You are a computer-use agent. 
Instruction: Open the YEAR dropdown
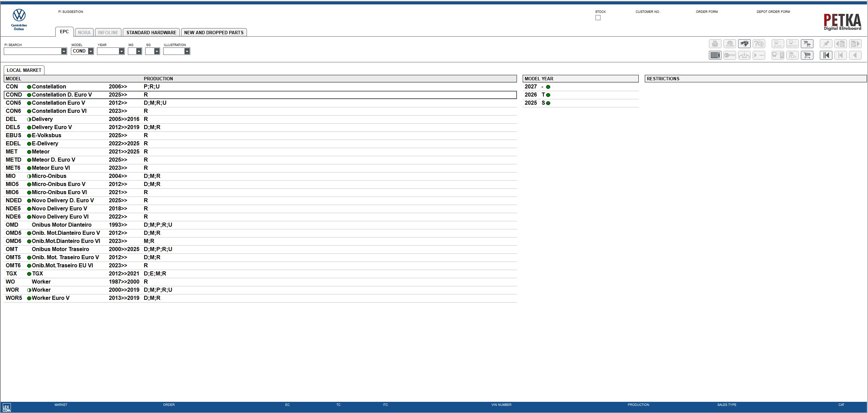coord(121,51)
